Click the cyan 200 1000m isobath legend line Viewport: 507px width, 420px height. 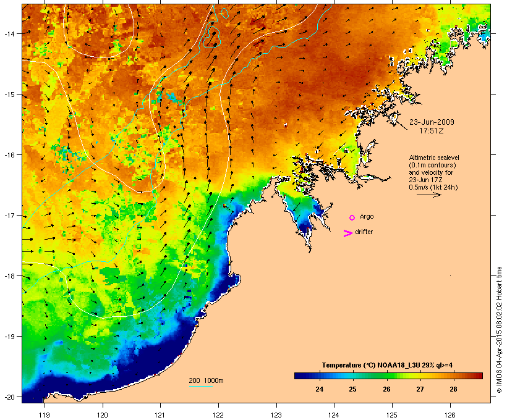tap(201, 386)
